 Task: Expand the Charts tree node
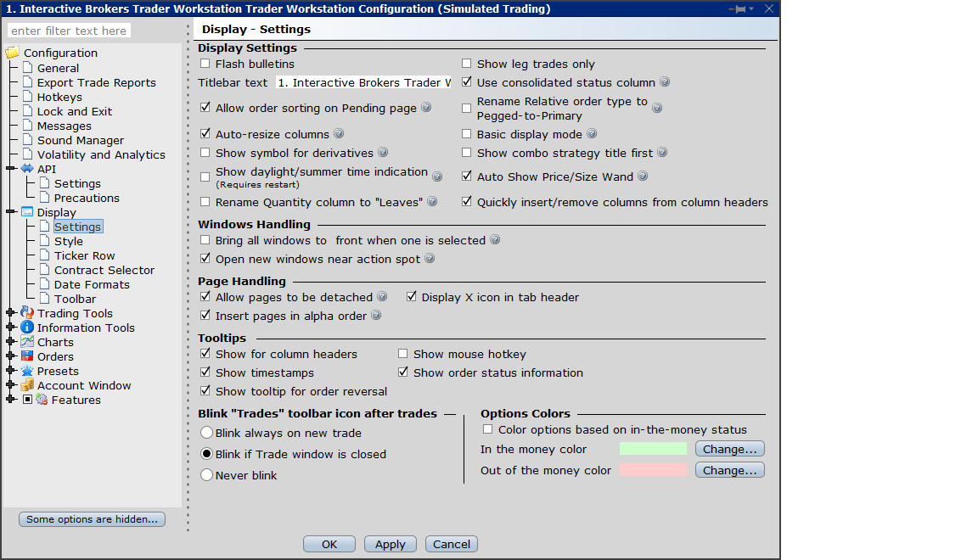point(10,342)
